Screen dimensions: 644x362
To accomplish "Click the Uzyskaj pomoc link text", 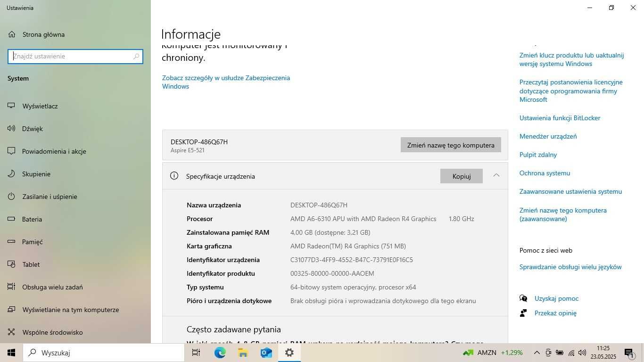I will tap(556, 298).
